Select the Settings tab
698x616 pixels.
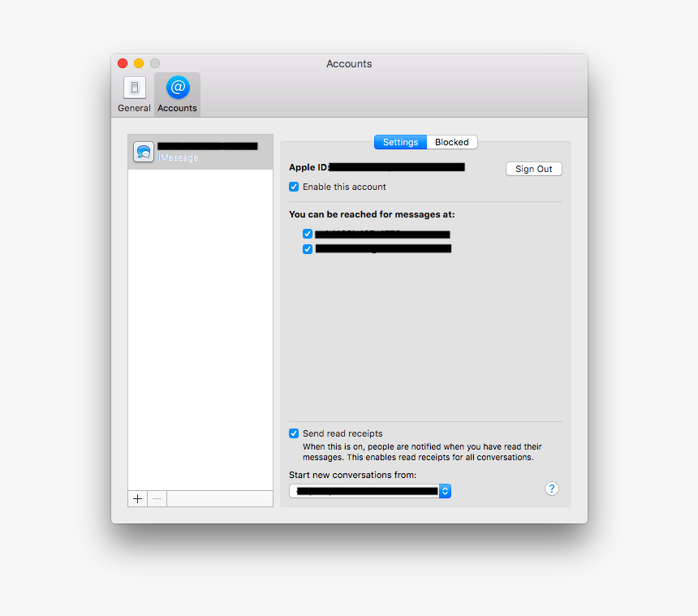click(x=400, y=142)
